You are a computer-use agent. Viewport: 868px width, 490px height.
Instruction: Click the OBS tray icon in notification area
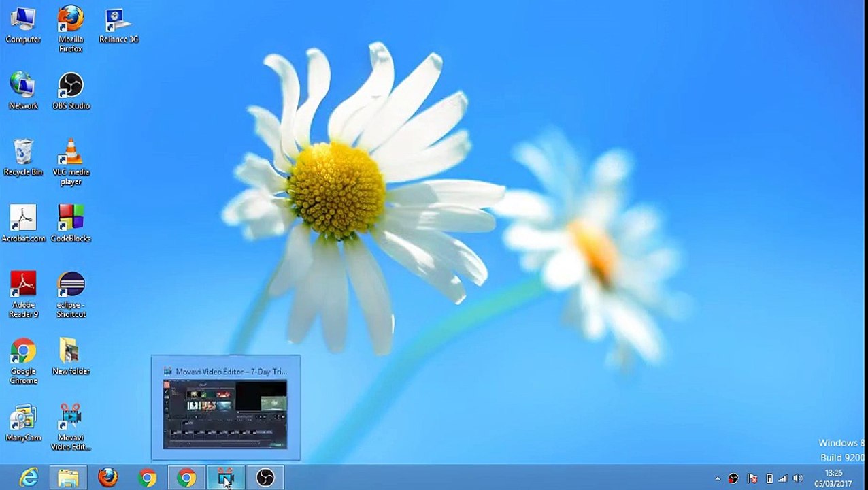[x=733, y=478]
